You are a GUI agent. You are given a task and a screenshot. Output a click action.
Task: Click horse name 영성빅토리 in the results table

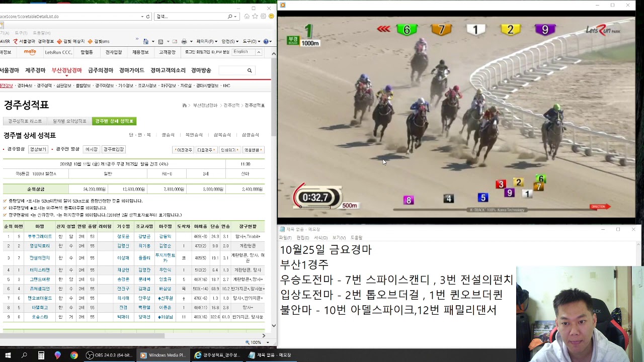pos(40,246)
